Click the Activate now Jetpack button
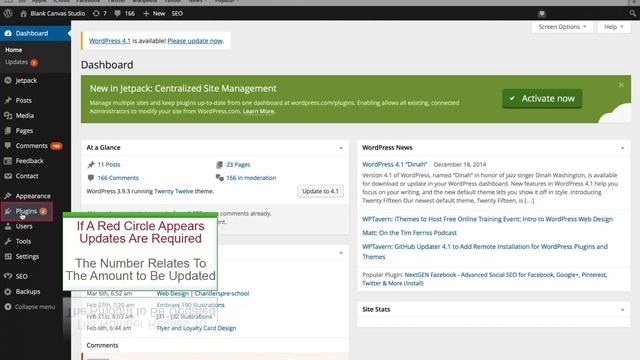Image resolution: width=640 pixels, height=360 pixels. click(542, 98)
